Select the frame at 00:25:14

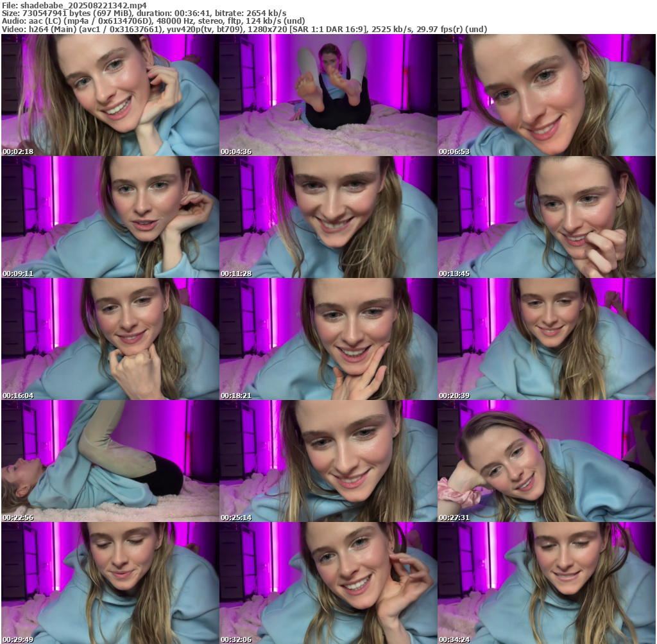click(328, 461)
